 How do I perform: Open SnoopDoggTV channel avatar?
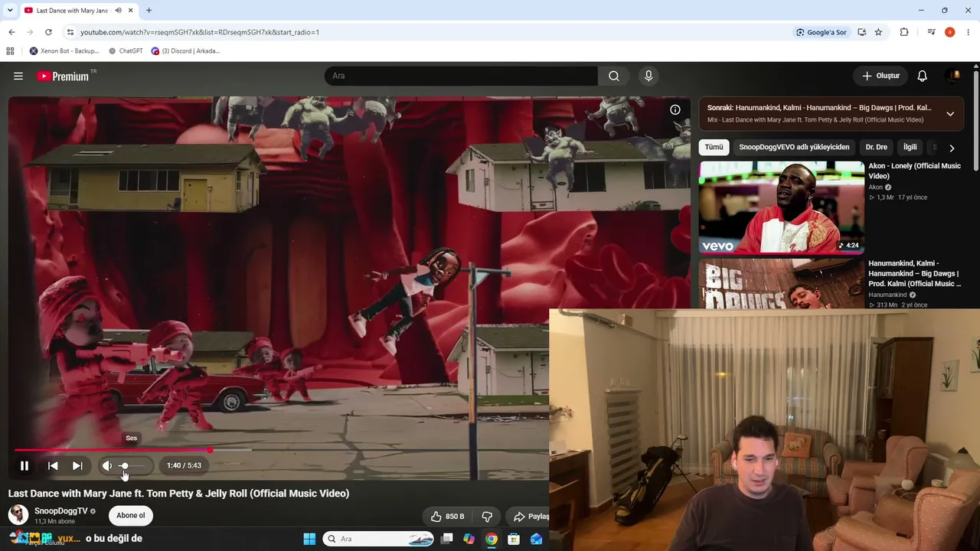[x=18, y=515]
